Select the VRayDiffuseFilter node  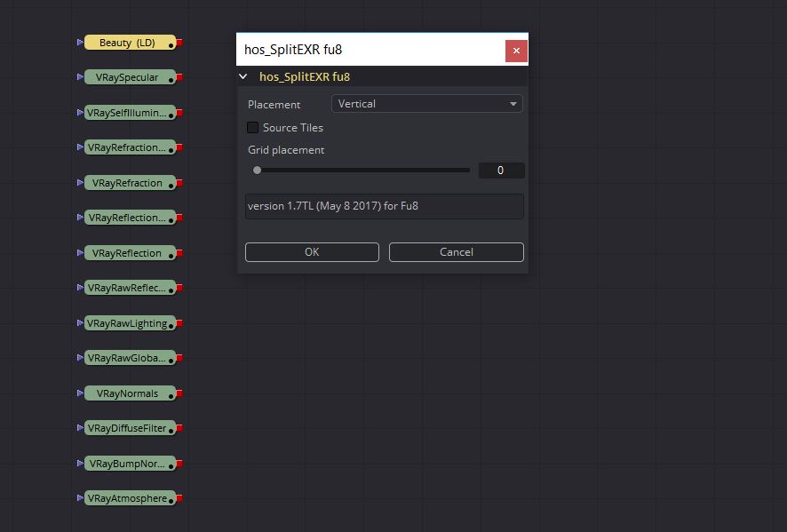point(130,429)
